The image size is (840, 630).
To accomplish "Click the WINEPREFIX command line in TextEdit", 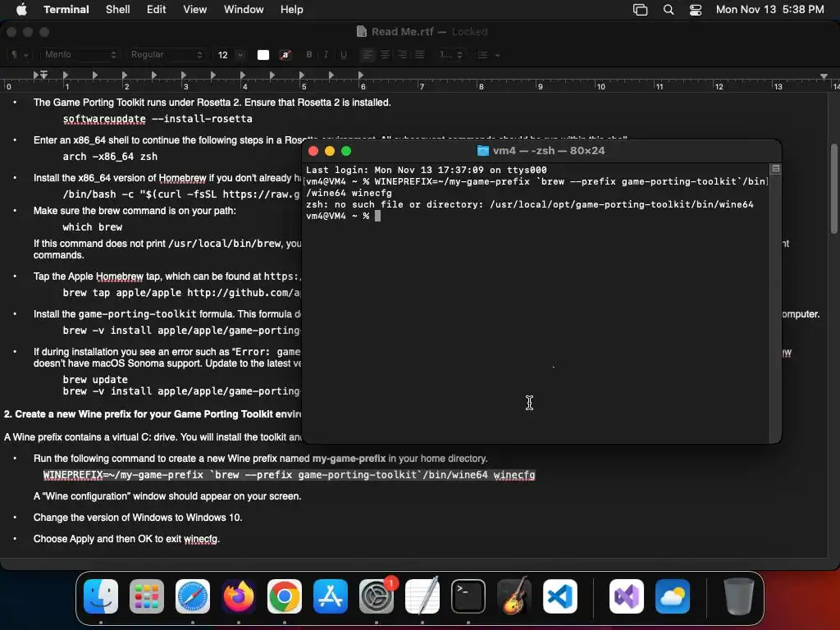I will coord(290,475).
